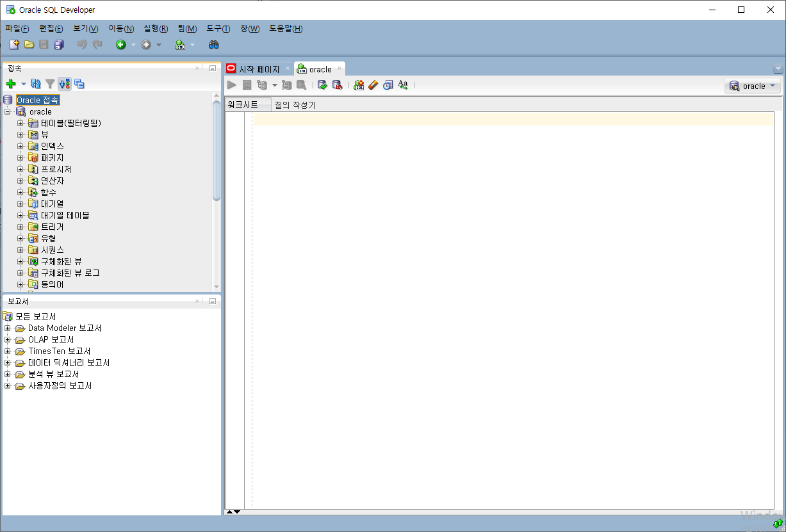Viewport: 786px width, 532px height.
Task: Open the Explain Plan dropdown arrow
Action: 274,85
